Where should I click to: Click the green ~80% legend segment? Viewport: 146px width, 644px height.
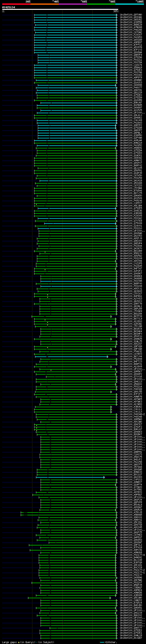tap(101, 4)
